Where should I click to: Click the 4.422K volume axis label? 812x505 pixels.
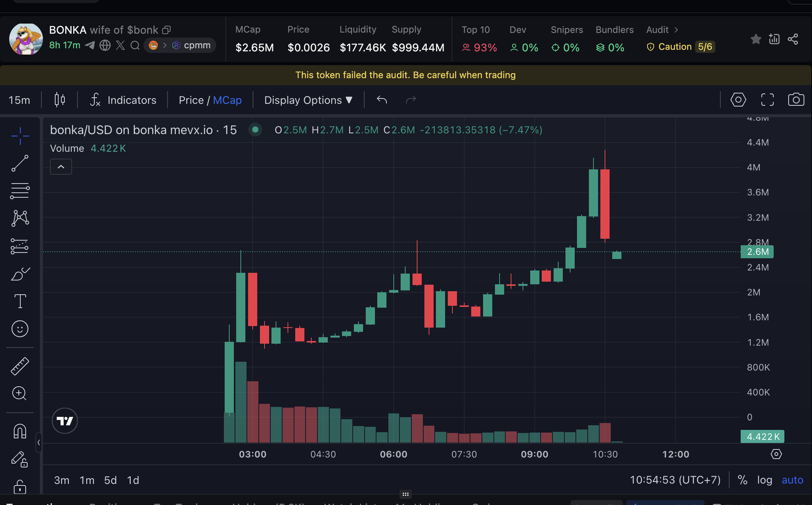pyautogui.click(x=763, y=436)
